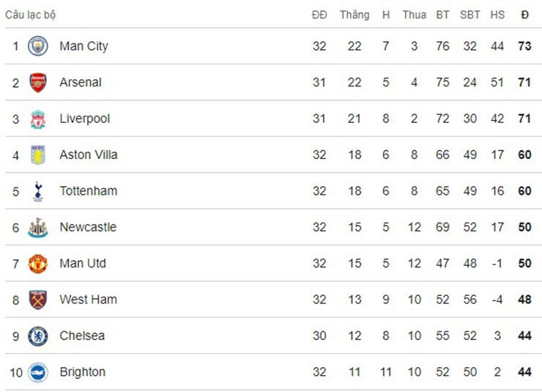Image resolution: width=542 pixels, height=392 pixels.
Task: Click the Brighton club crest
Action: (37, 372)
